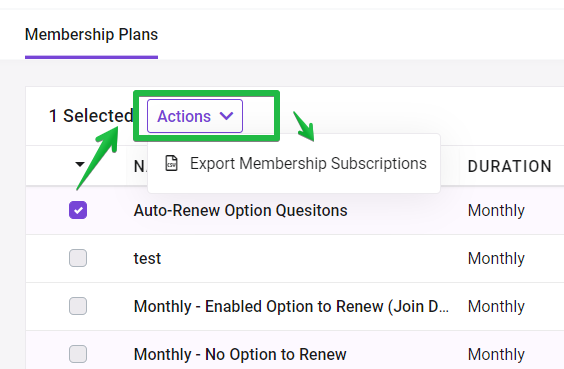Open Monthly - Enabled Option to Renew plan
Image resolution: width=564 pixels, height=369 pixels.
(291, 307)
